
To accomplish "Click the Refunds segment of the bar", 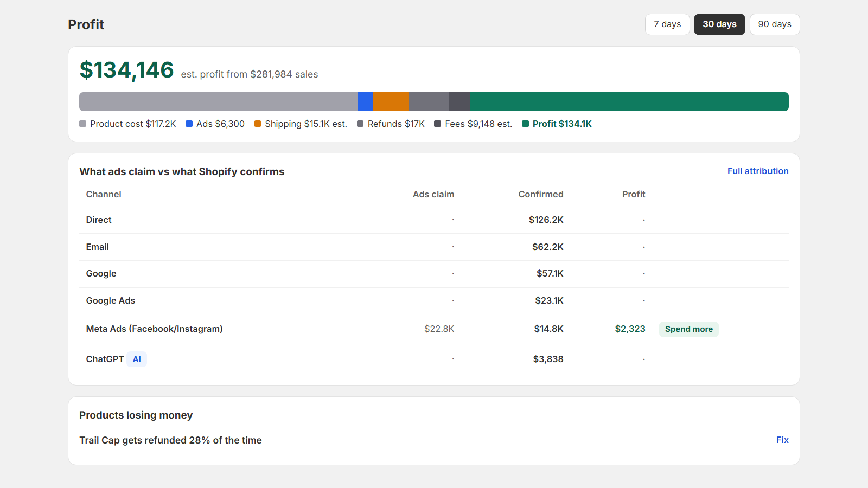I will click(x=429, y=102).
